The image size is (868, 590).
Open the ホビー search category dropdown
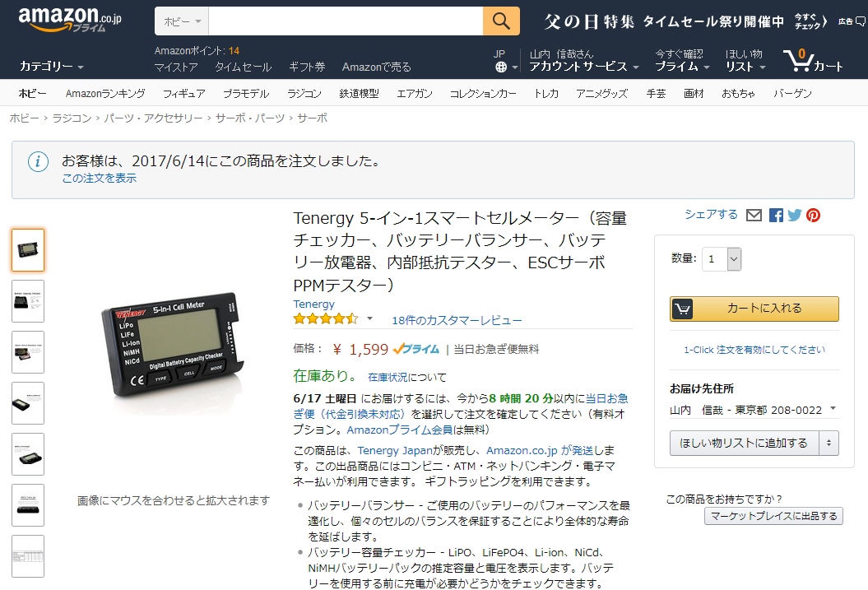(182, 21)
